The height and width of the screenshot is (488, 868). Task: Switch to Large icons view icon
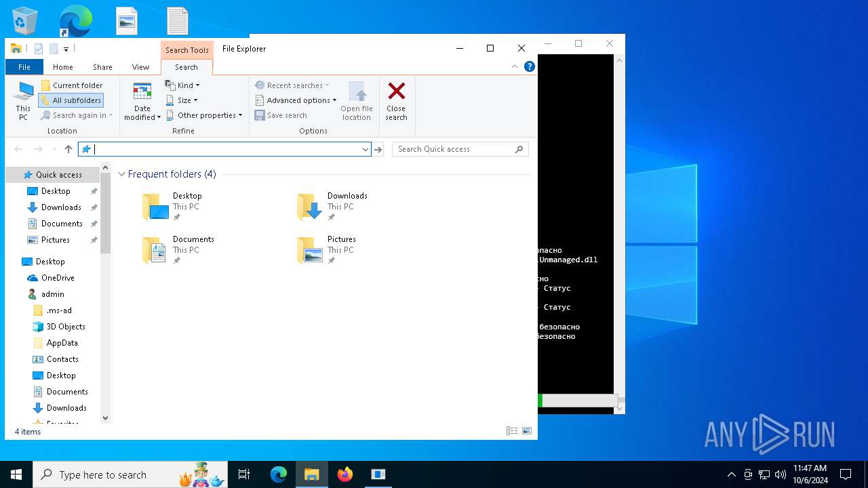[x=527, y=431]
